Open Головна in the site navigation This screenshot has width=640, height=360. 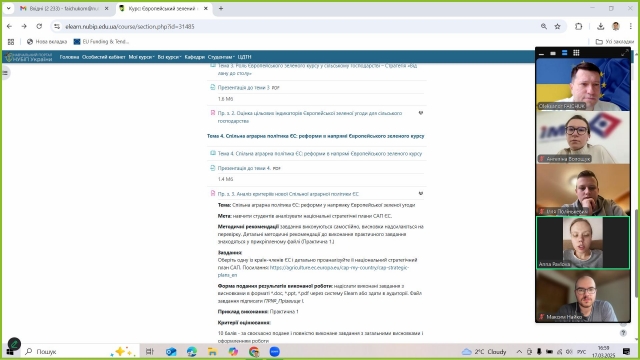click(x=69, y=57)
